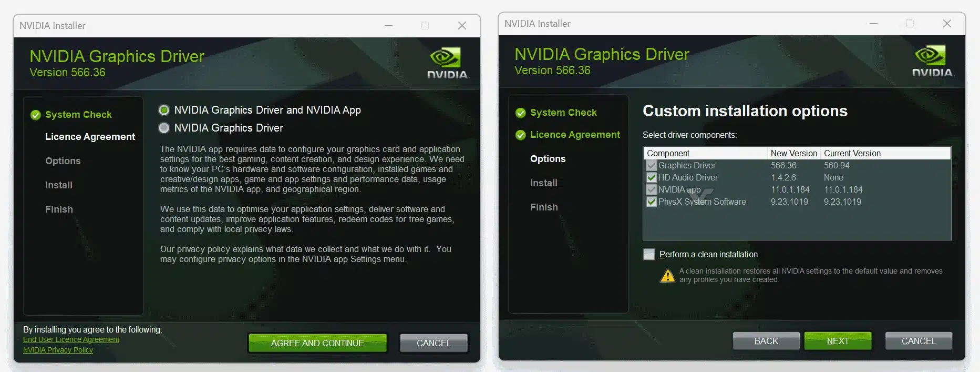Click the NVIDIA logo in the right installer

[932, 62]
